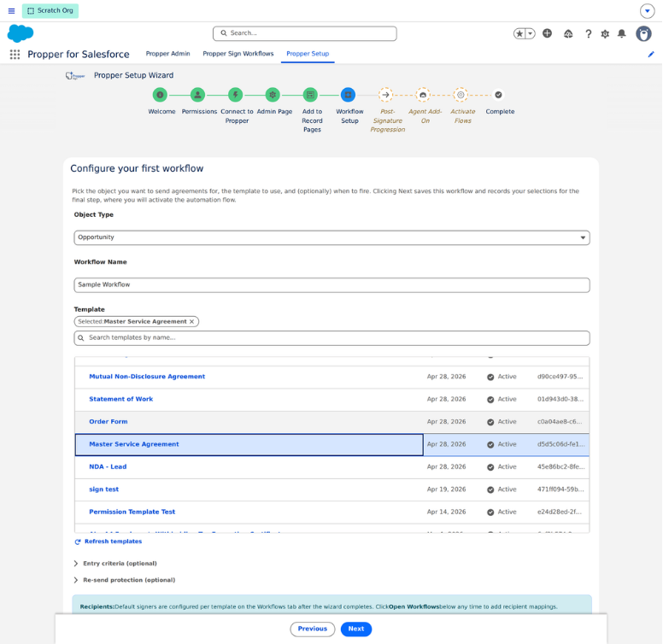Viewport: 663px width, 644px height.
Task: Jump to the Activate Flows step
Action: 461,95
